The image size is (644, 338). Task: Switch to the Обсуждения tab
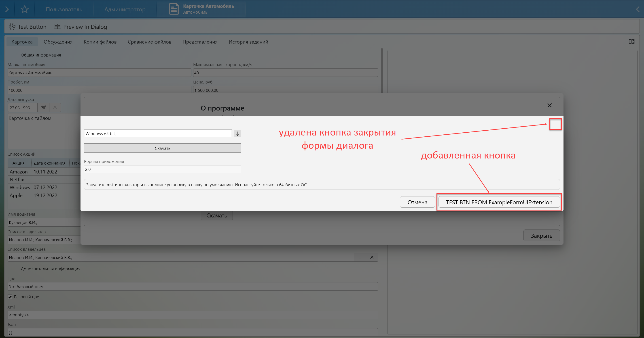[58, 42]
